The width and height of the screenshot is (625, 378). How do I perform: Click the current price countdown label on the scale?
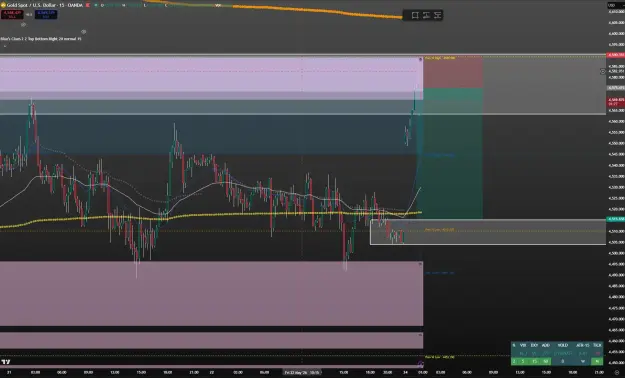(x=615, y=102)
